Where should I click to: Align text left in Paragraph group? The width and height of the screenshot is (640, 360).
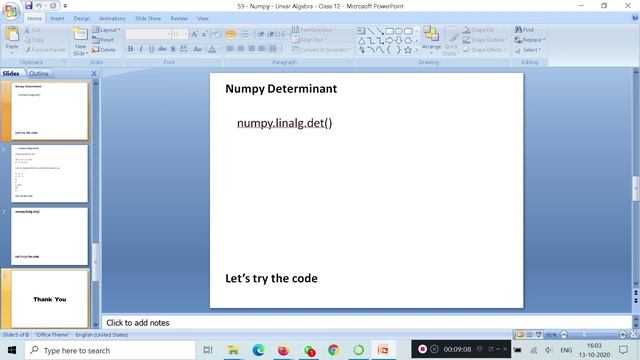tap(230, 49)
